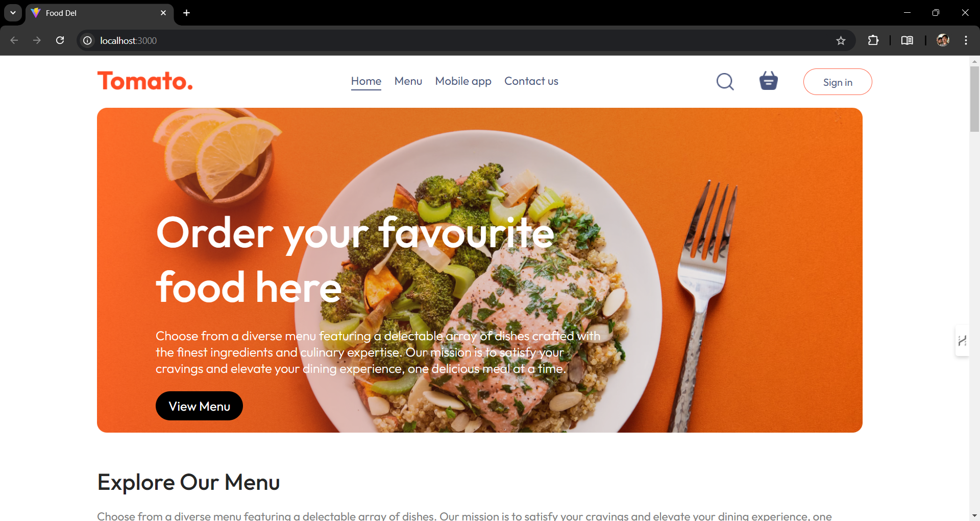This screenshot has width=980, height=521.
Task: Go to Menu navigation item
Action: pyautogui.click(x=408, y=81)
